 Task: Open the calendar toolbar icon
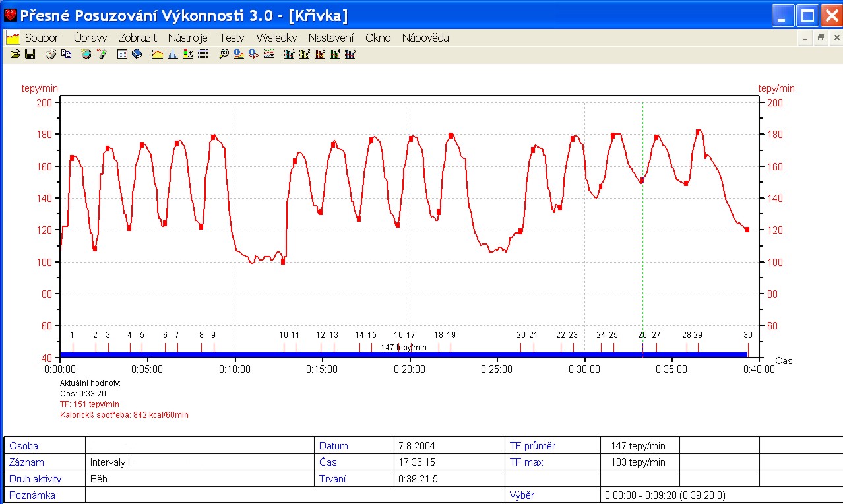click(122, 54)
